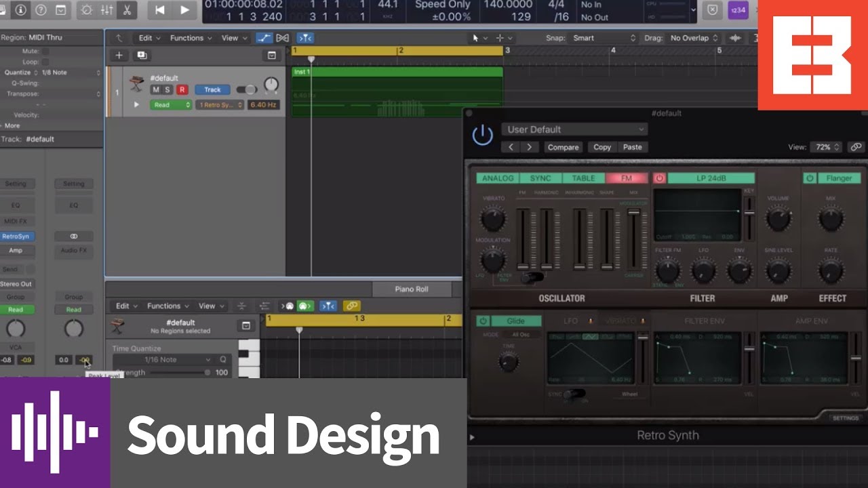Open the Snap Smart dropdown
Image resolution: width=868 pixels, height=488 pixels.
(x=604, y=38)
